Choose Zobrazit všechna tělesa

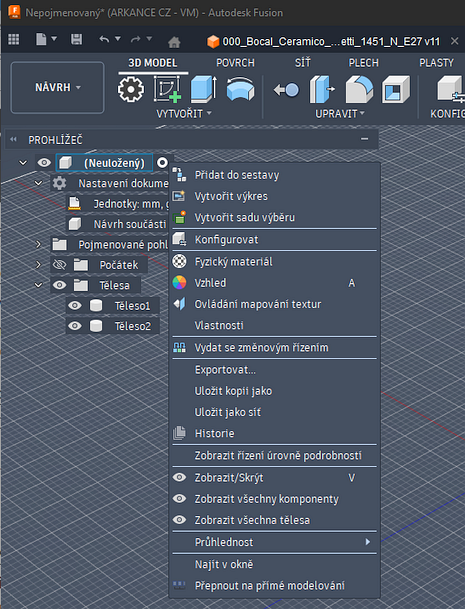[x=274, y=520]
